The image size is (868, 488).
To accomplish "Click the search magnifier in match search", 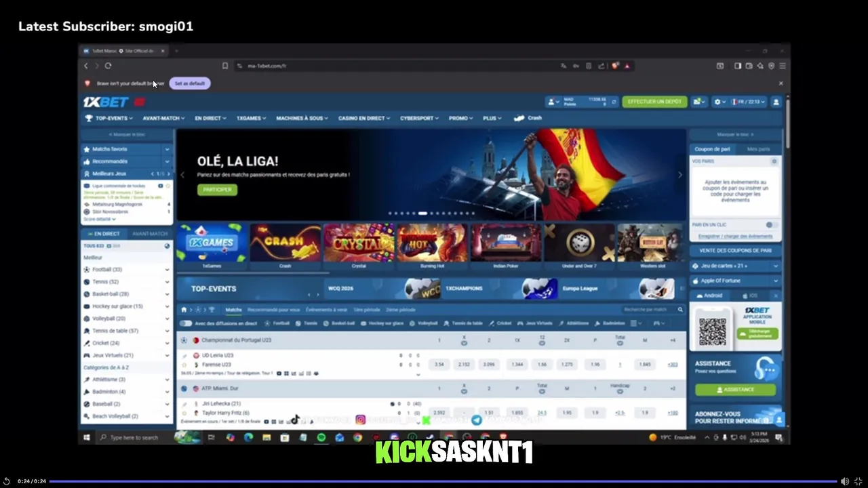I will click(680, 310).
